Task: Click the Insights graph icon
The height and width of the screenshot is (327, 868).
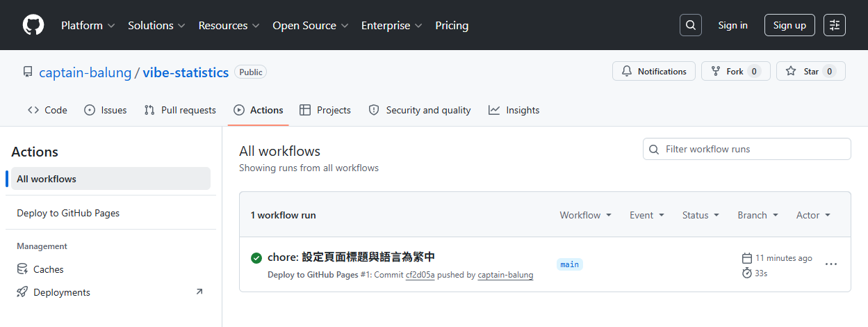Action: 494,110
